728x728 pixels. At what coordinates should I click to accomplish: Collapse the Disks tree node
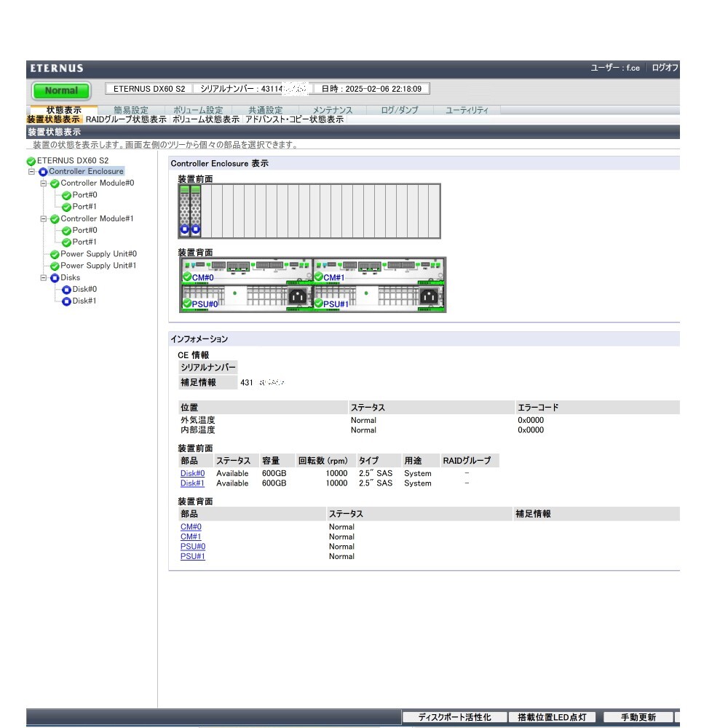tap(43, 278)
